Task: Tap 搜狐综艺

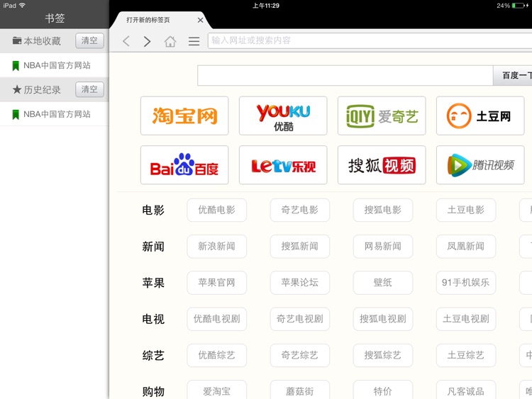Action: tap(383, 355)
